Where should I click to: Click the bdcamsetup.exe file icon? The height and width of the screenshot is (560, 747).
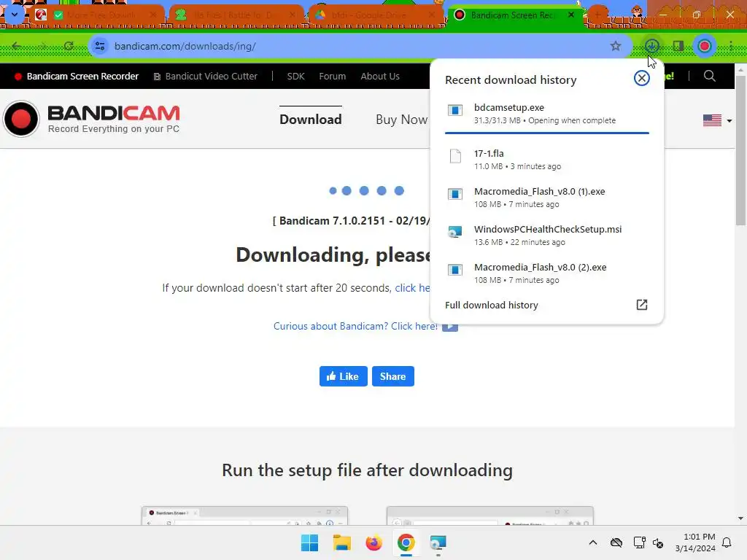(x=455, y=111)
